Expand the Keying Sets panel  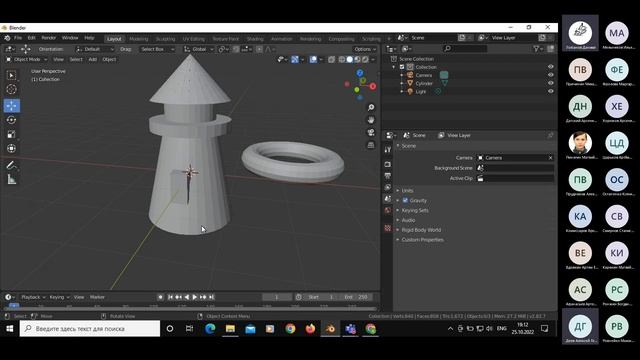(x=415, y=211)
